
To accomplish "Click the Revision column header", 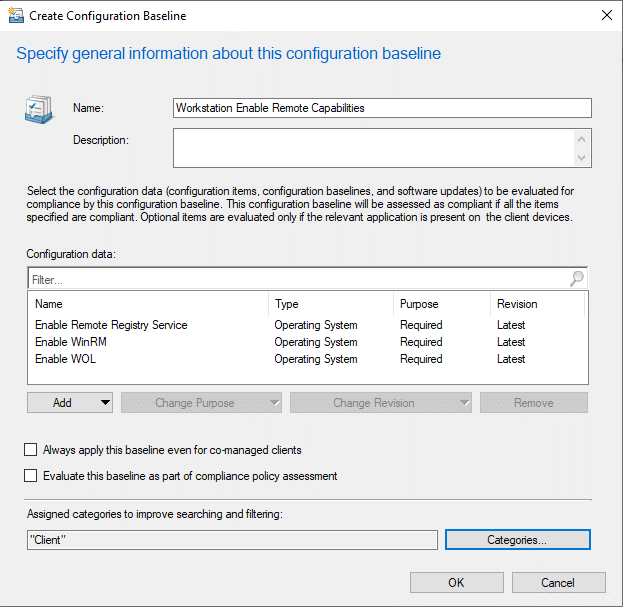I will pyautogui.click(x=516, y=304).
